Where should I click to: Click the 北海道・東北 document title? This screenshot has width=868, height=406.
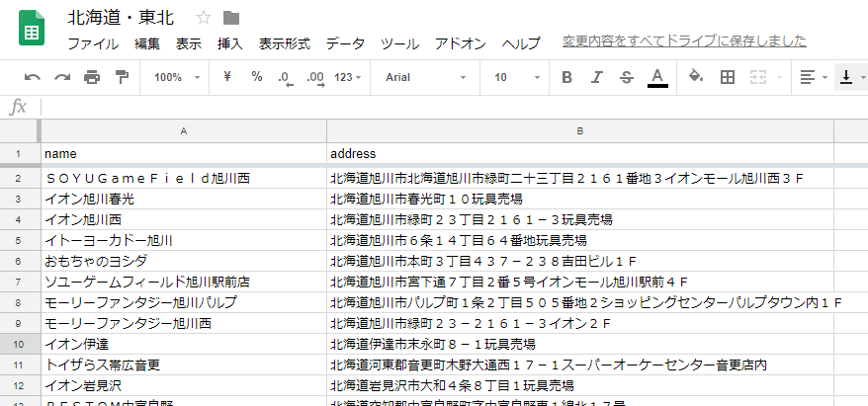click(x=121, y=18)
